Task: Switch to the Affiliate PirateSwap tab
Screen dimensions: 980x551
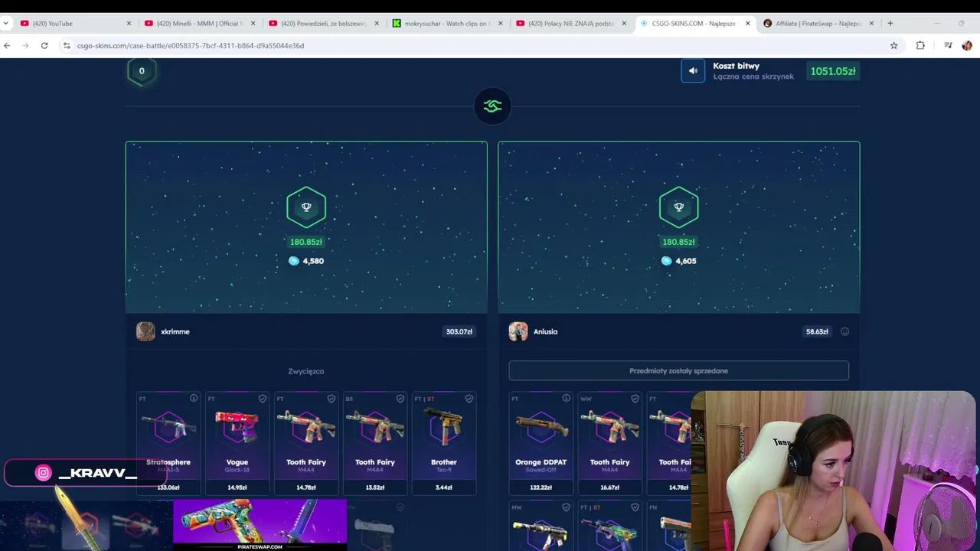Action: point(818,23)
